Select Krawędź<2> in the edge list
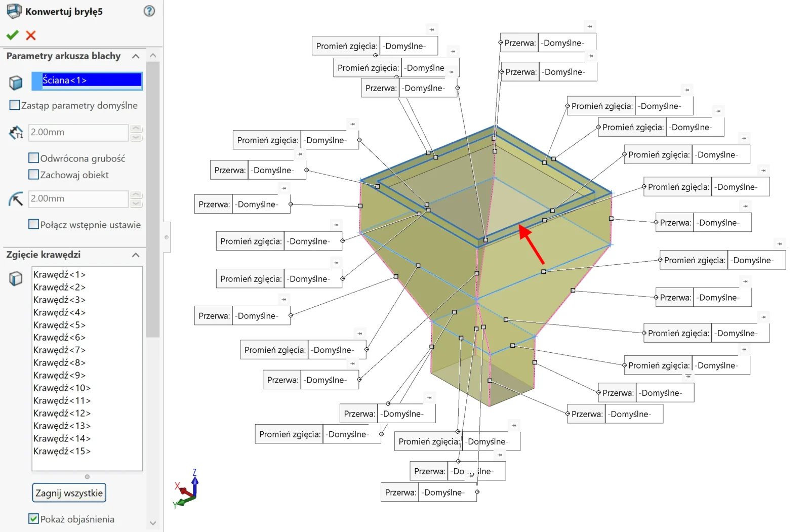Screen dimensions: 810x532 pos(59,287)
